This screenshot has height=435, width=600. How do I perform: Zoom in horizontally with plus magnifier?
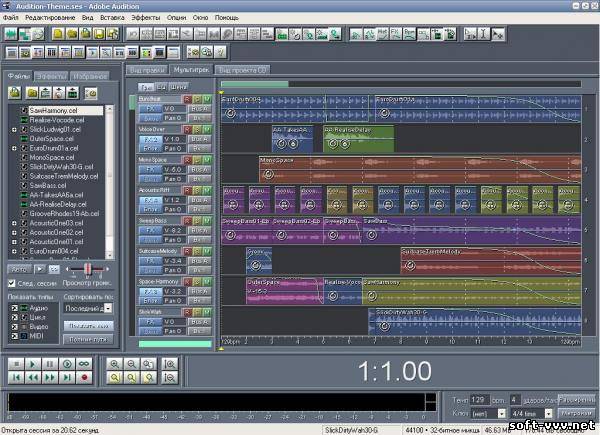114,364
